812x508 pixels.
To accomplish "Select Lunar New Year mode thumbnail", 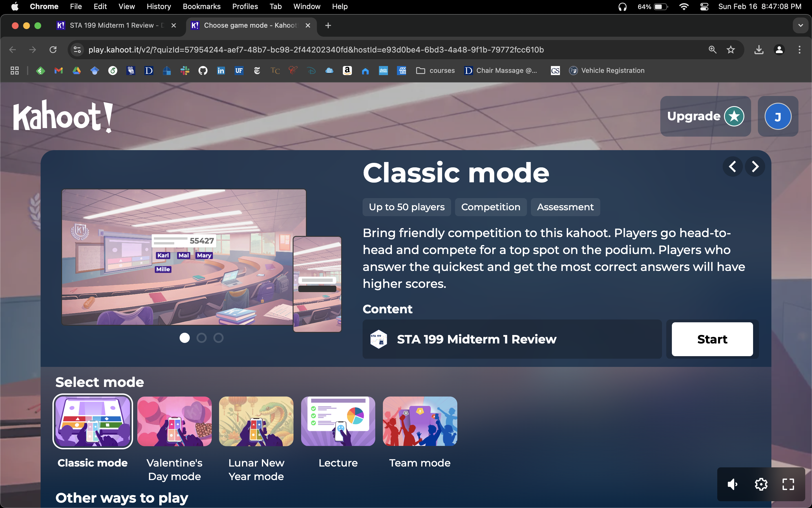I will tap(256, 421).
